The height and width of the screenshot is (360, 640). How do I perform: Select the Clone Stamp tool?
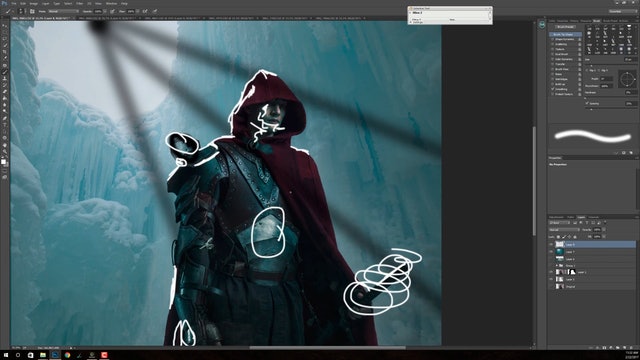tap(4, 78)
